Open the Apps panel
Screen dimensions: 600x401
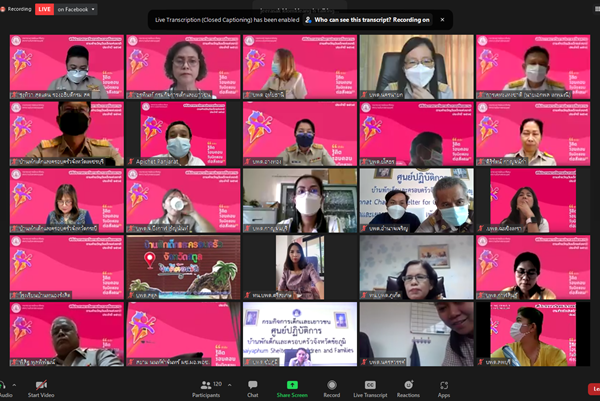click(x=443, y=389)
